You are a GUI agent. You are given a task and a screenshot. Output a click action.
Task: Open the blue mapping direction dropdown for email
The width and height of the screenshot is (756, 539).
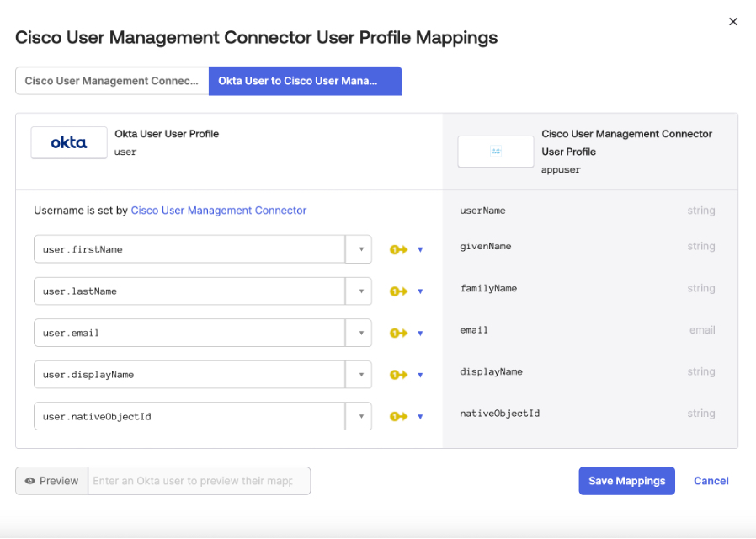coord(420,334)
